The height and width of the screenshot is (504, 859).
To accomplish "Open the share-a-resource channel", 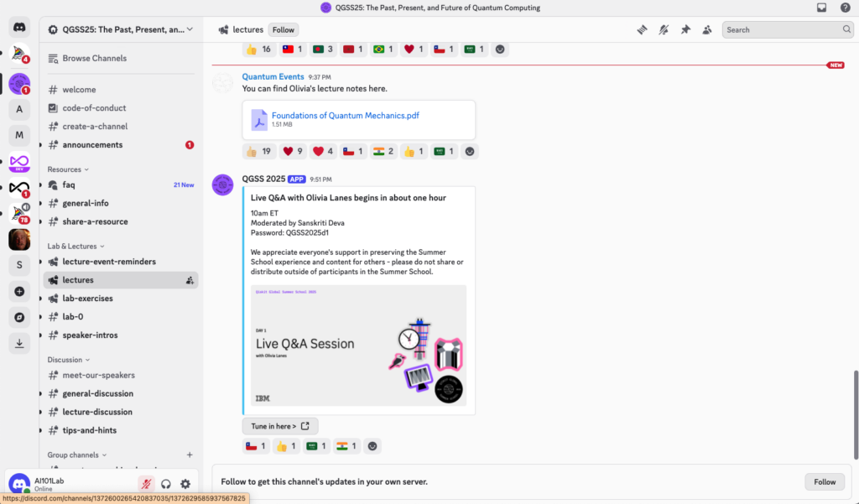I will [x=121, y=221].
